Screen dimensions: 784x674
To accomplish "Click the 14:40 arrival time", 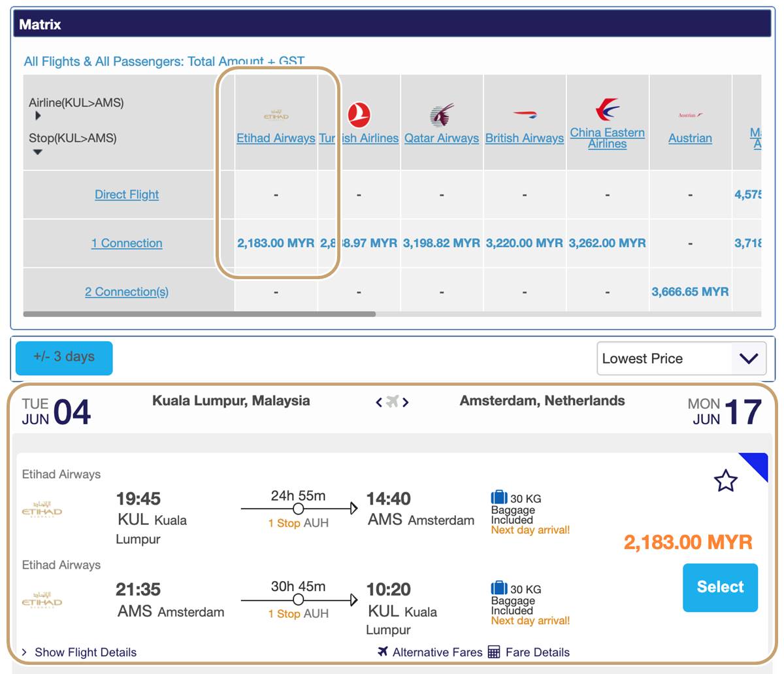I will pyautogui.click(x=389, y=499).
